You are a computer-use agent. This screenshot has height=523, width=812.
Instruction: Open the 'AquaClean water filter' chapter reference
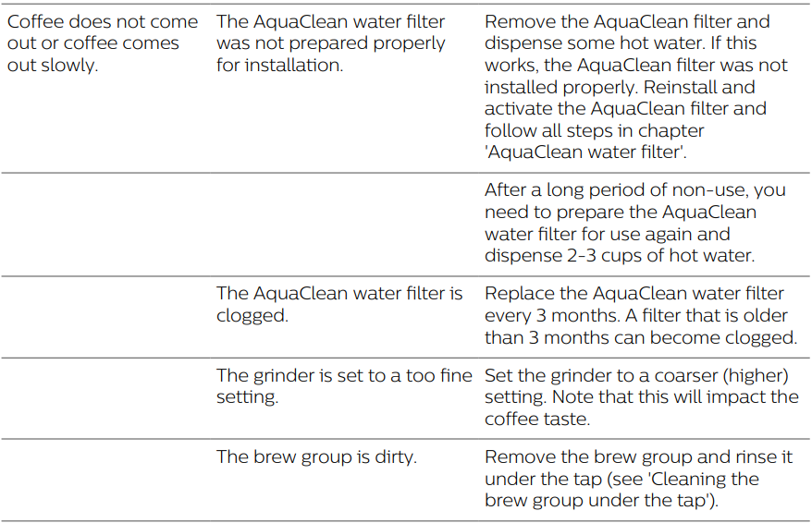pyautogui.click(x=584, y=152)
